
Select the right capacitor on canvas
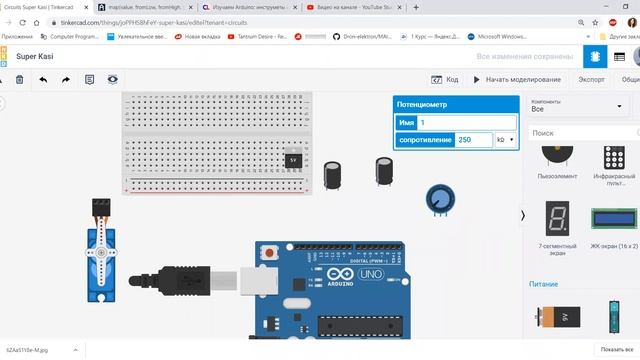[384, 171]
